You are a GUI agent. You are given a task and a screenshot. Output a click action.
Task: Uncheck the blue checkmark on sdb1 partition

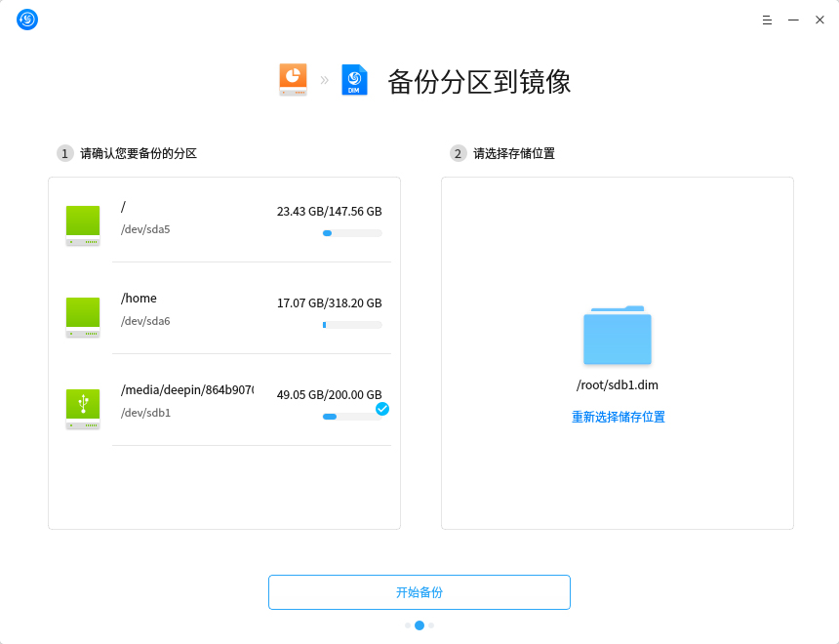[x=382, y=409]
